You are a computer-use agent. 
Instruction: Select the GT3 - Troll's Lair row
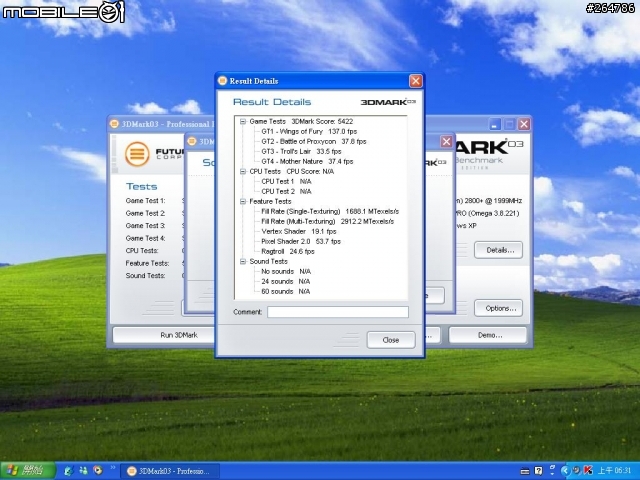pyautogui.click(x=301, y=151)
